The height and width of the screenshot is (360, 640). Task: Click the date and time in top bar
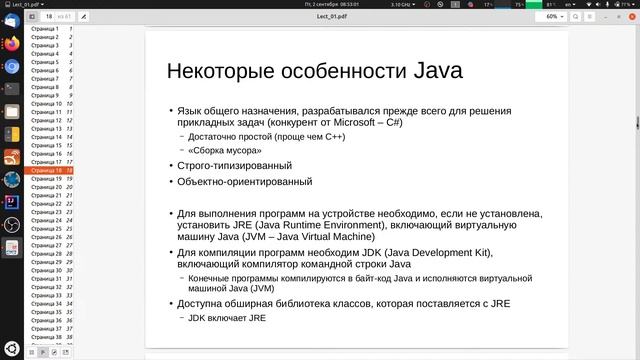pos(332,4)
